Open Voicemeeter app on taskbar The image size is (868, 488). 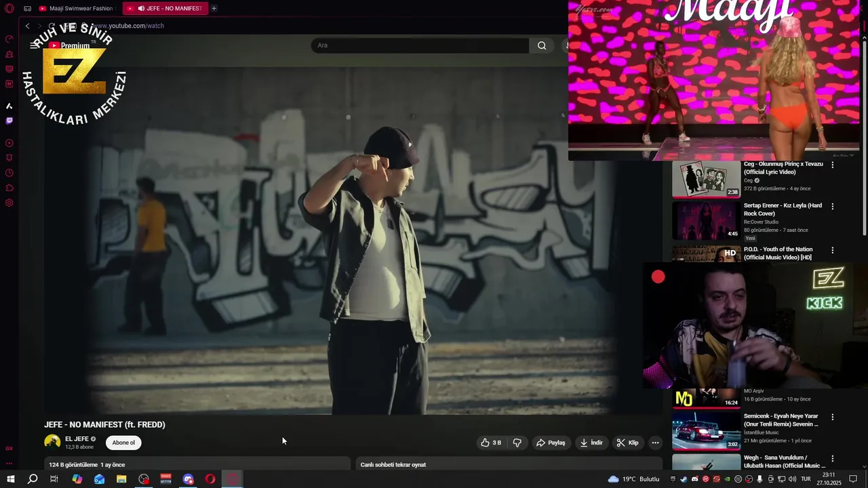165,479
